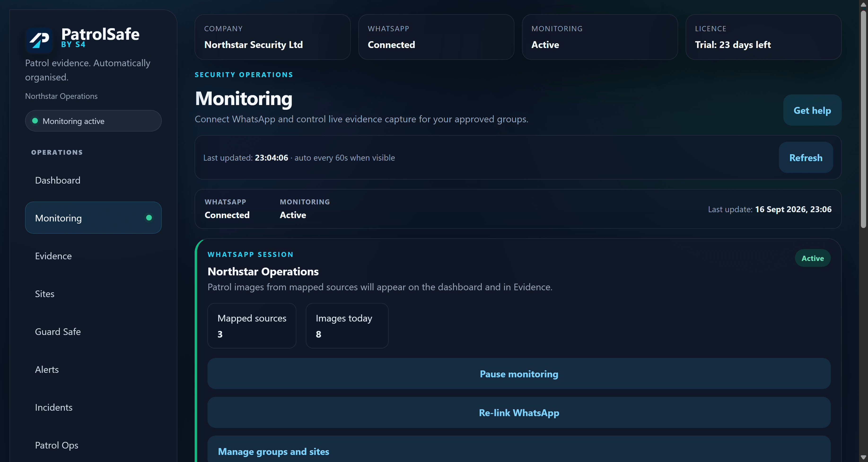
Task: Click the scrollbar up arrow
Action: coord(863,4)
